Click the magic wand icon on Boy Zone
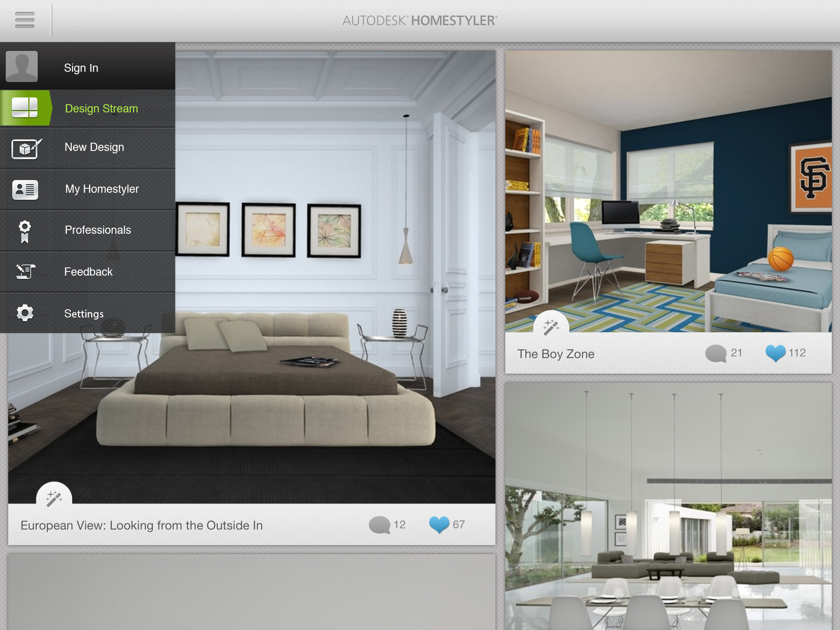 [x=550, y=326]
